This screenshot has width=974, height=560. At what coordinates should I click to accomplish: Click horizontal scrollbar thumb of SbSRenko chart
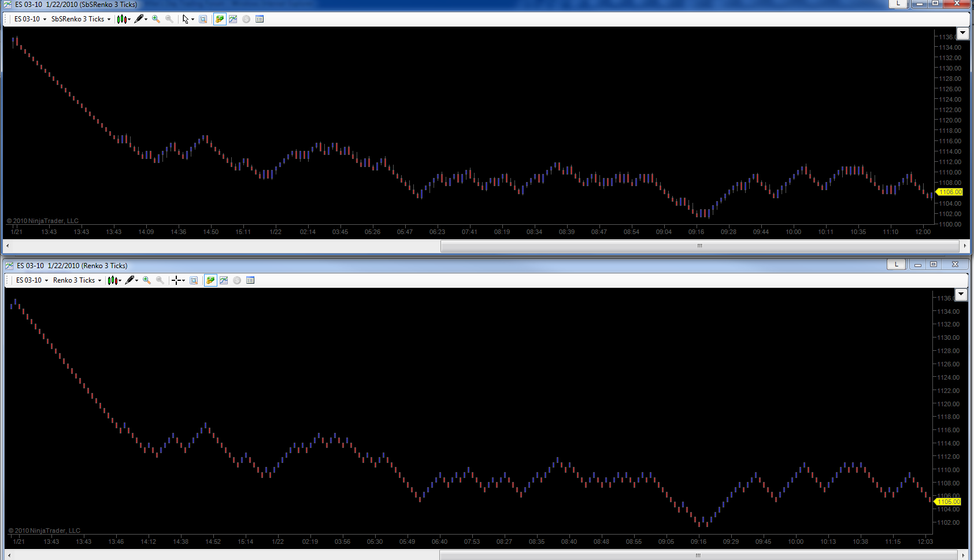(x=699, y=246)
